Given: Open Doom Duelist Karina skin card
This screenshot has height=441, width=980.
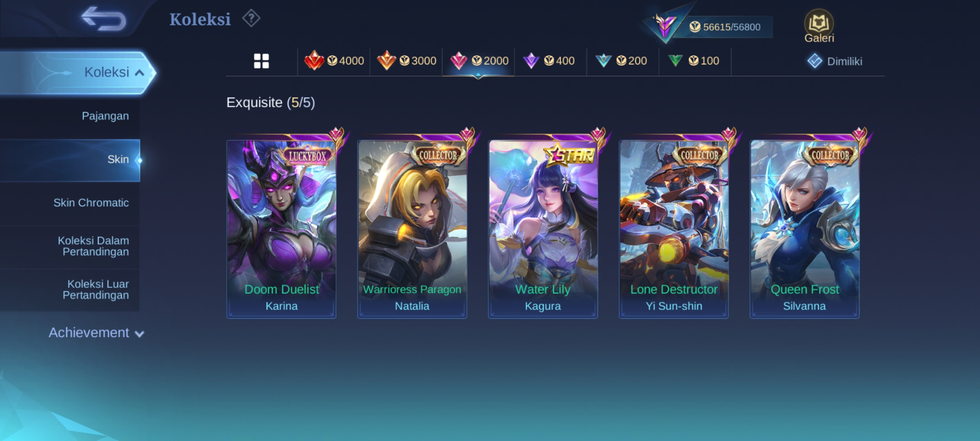Looking at the screenshot, I should coord(281,229).
